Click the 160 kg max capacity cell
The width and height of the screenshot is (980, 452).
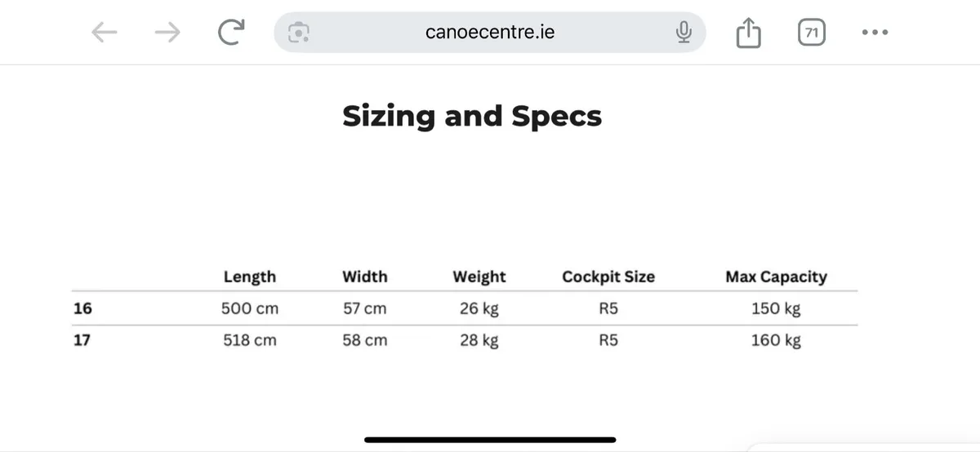click(776, 340)
